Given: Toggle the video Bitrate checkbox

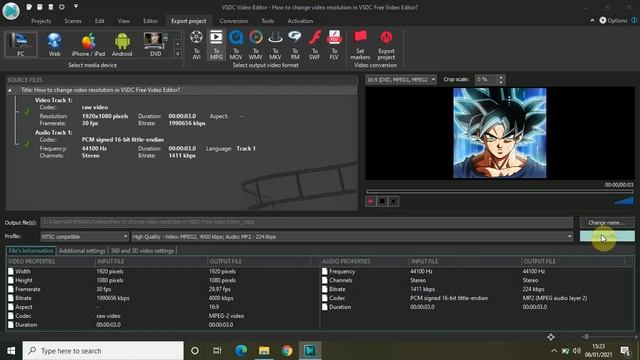Looking at the screenshot, I should 11,298.
